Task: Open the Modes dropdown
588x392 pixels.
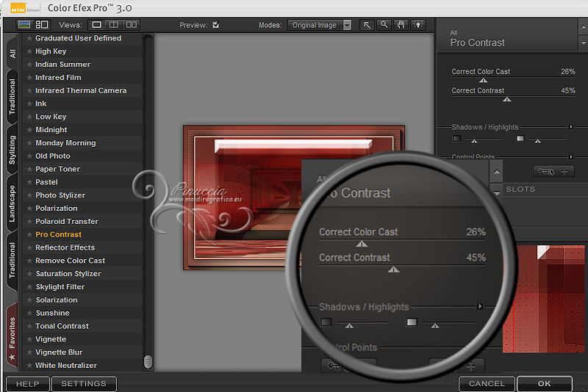Action: [x=320, y=25]
